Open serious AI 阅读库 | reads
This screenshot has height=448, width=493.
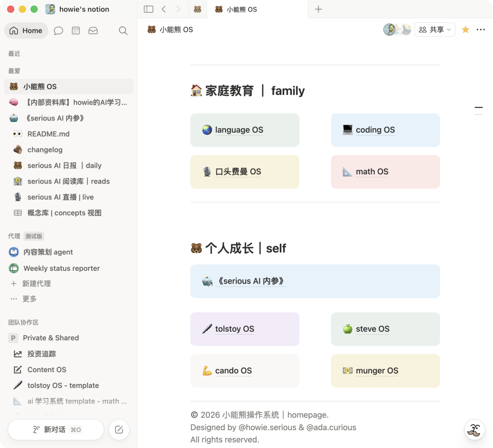68,181
